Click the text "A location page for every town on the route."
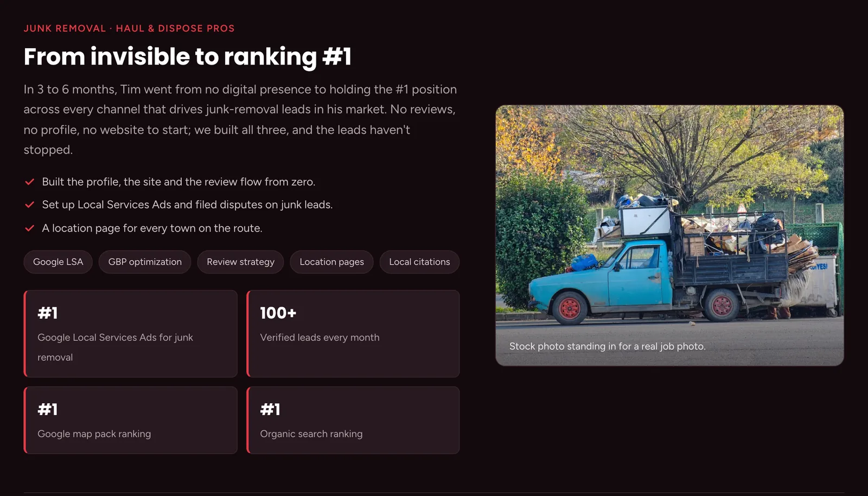 point(152,228)
